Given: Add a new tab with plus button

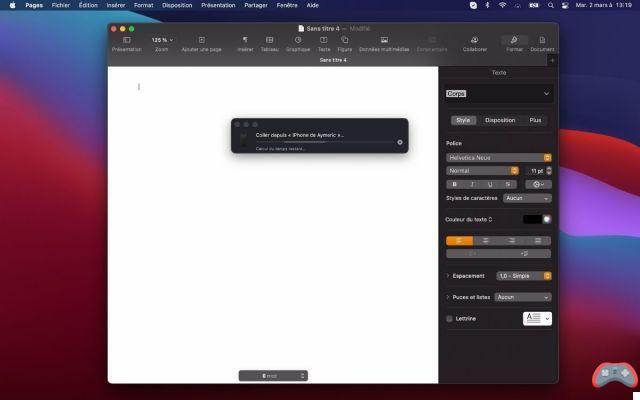Looking at the screenshot, I should pyautogui.click(x=552, y=60).
